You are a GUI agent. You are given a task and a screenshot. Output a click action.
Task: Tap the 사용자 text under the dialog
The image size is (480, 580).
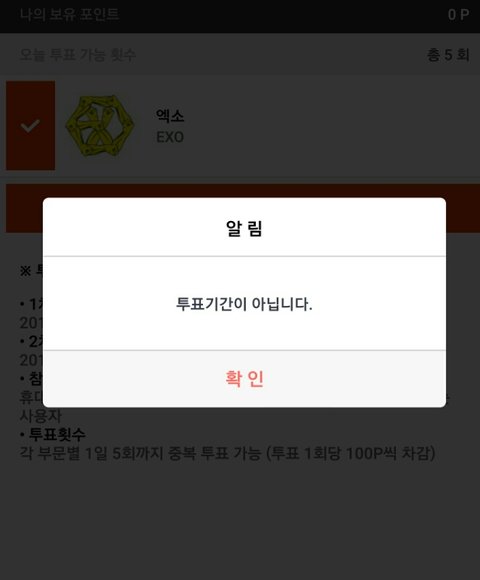(41, 416)
